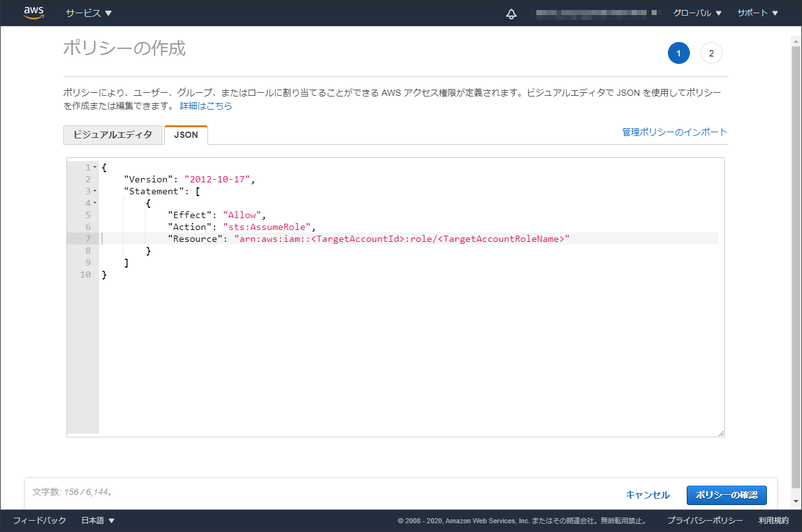Select step indicator 2
802x532 pixels.
[711, 53]
